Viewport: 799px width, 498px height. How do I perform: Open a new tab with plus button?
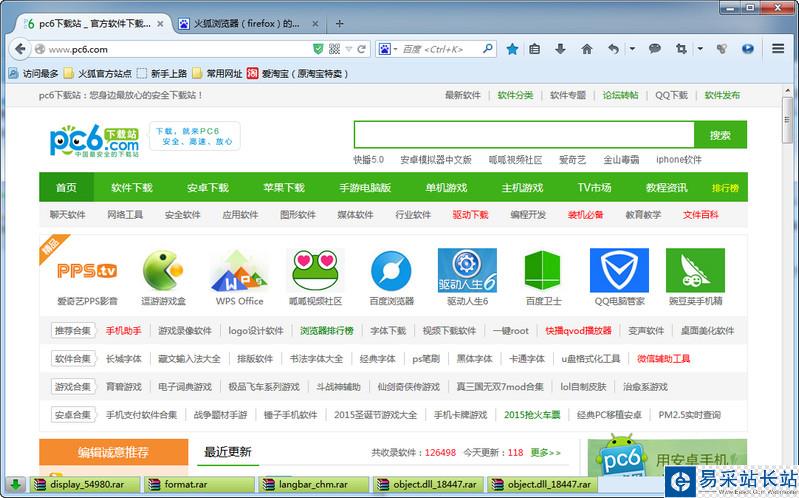tap(339, 23)
